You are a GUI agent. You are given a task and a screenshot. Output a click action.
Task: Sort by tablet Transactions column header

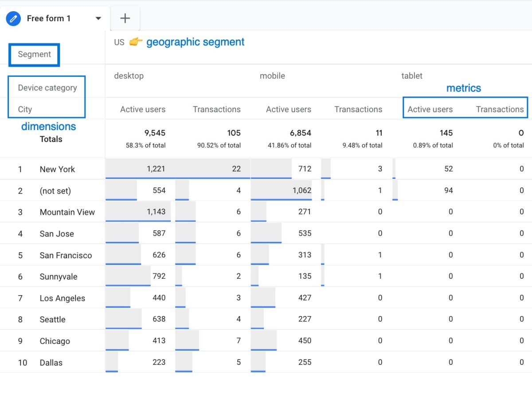pyautogui.click(x=500, y=109)
